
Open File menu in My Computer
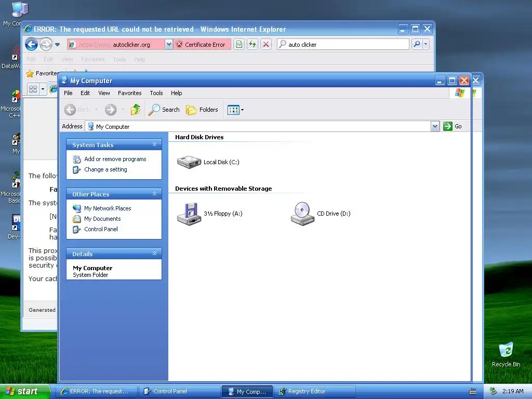click(x=68, y=93)
